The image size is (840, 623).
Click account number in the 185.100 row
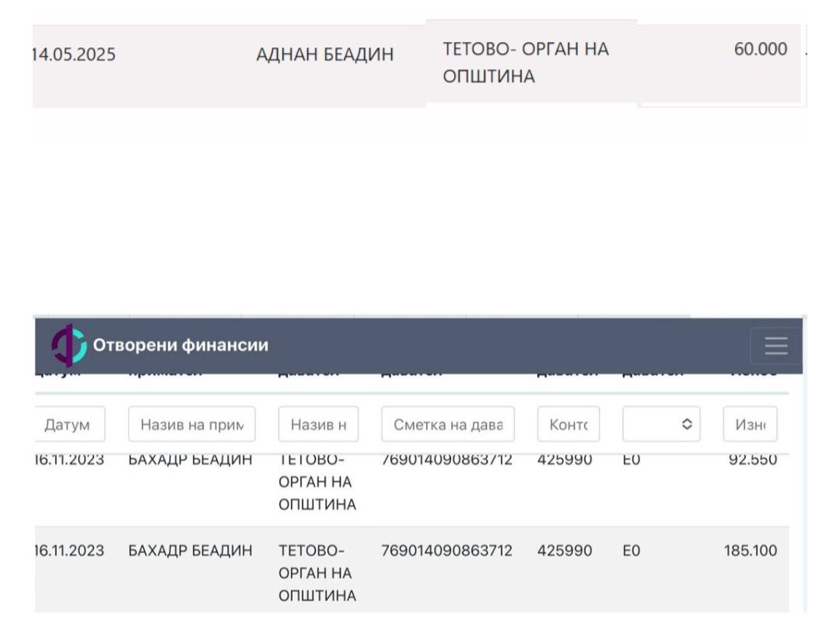(x=446, y=551)
